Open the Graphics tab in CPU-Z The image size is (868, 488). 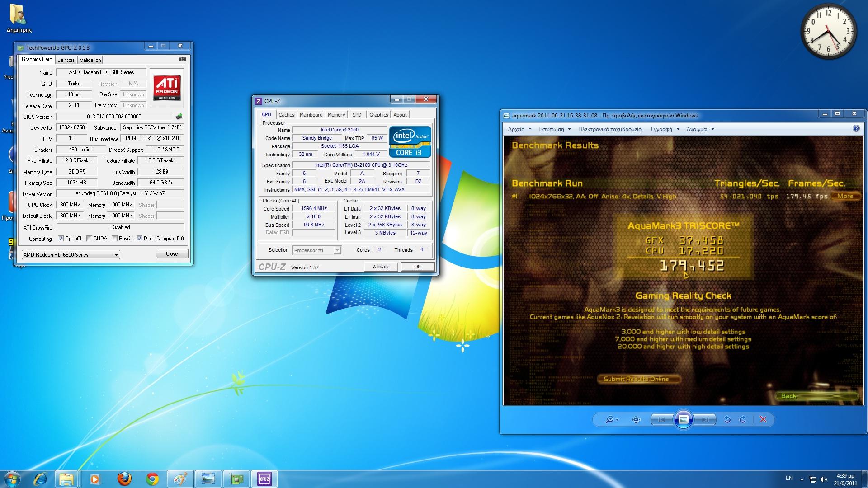point(379,115)
